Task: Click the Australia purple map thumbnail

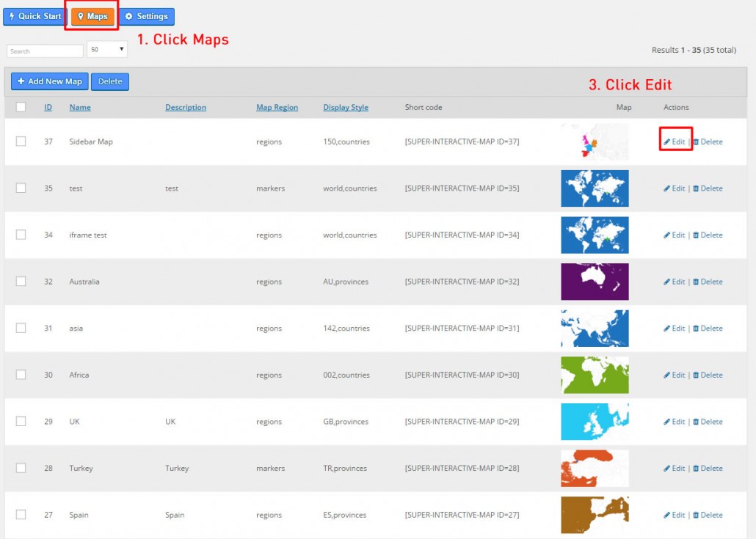Action: point(595,282)
